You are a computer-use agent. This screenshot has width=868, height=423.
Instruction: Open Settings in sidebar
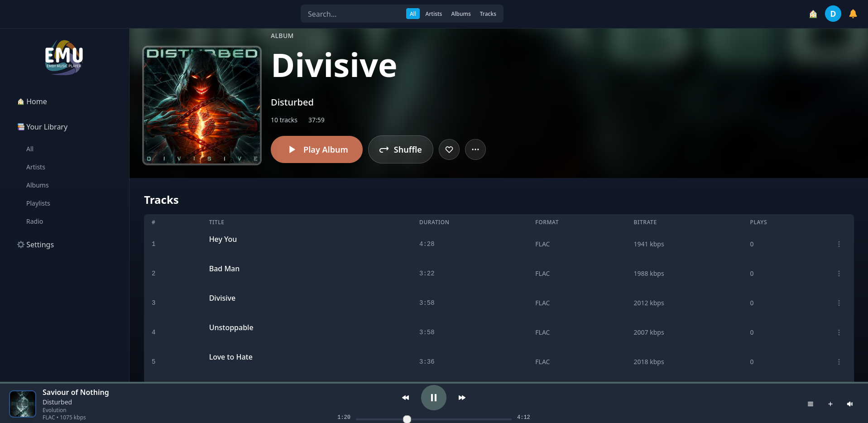click(x=35, y=245)
